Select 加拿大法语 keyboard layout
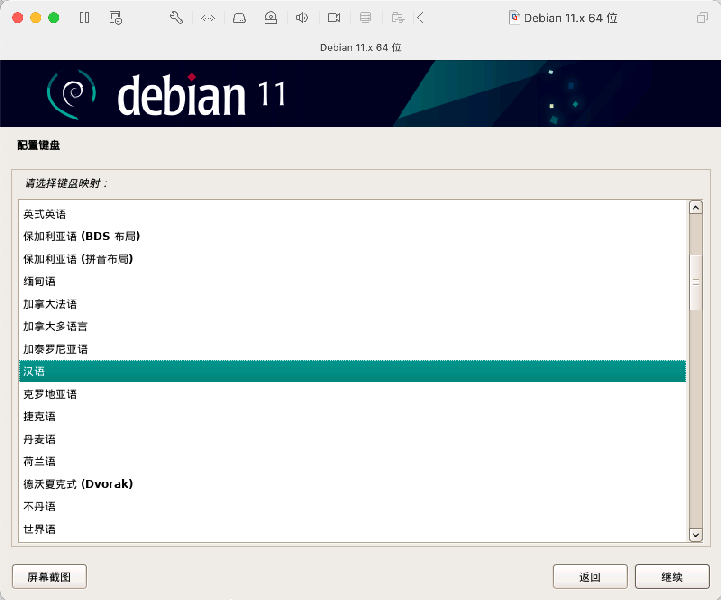Screen dimensions: 721x600 352,304
